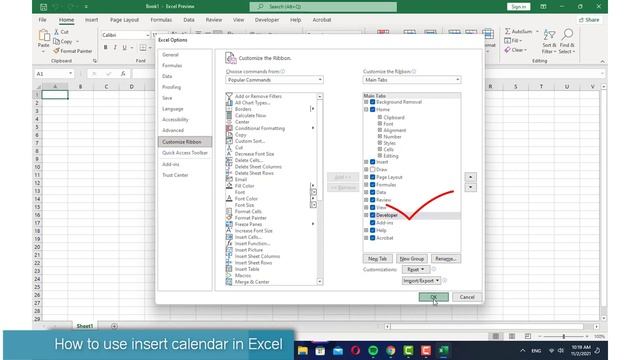
Task: Uncheck the Formulas tab checkbox
Action: 373,185
